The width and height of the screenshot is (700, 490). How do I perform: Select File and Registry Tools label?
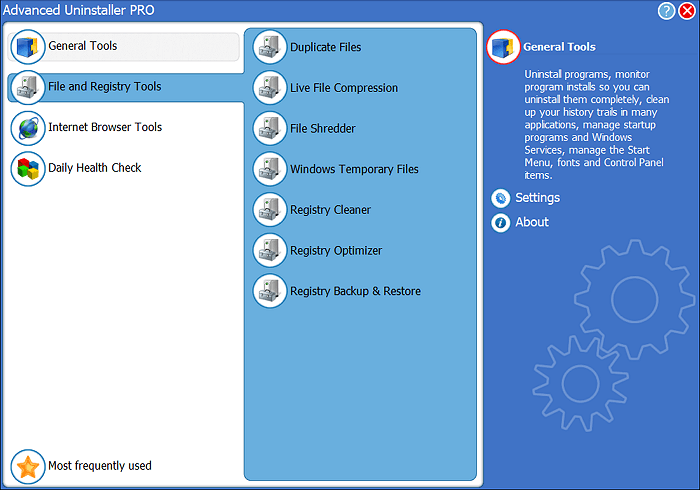tap(105, 87)
